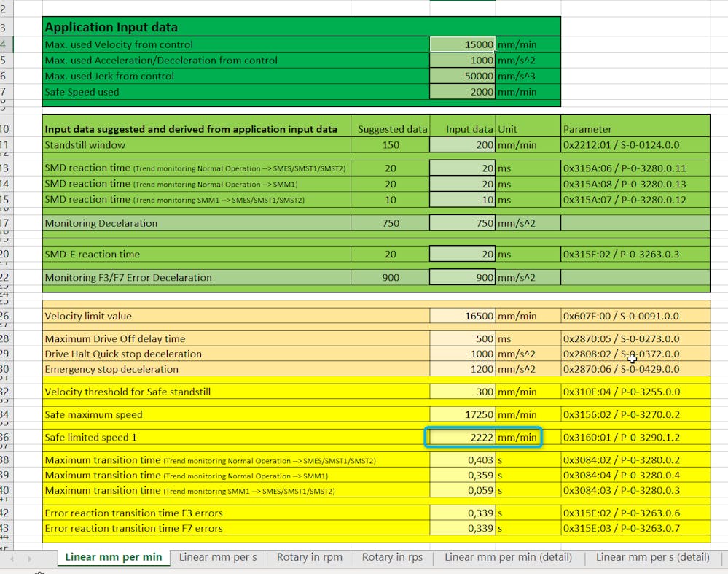Click the Application Input data header
This screenshot has width=728, height=574.
coord(111,28)
